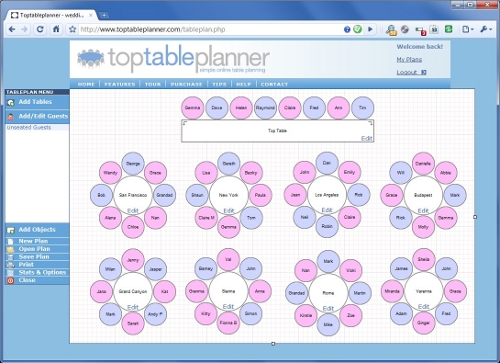Click the Stats & Options menu label
This screenshot has width=500, height=363.
(x=42, y=272)
